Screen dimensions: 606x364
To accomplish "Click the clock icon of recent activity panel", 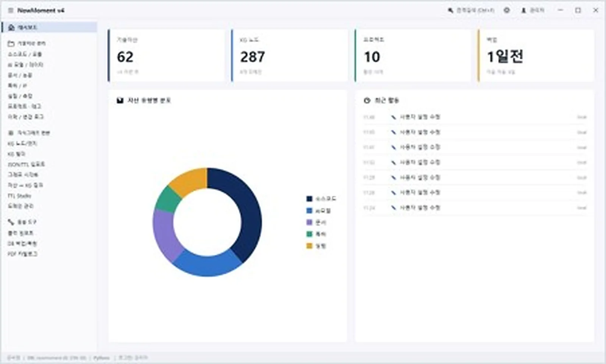I will click(367, 100).
